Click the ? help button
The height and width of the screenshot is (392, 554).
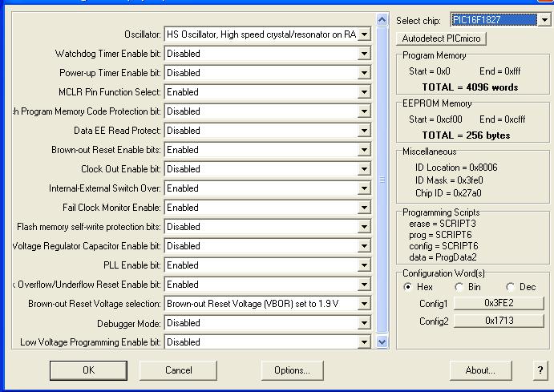click(540, 370)
